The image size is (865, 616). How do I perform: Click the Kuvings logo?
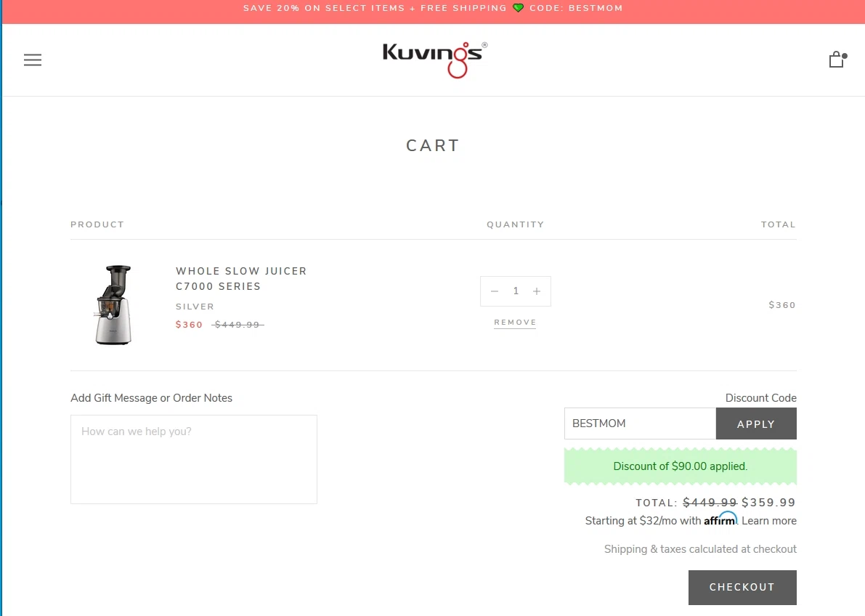pyautogui.click(x=435, y=60)
